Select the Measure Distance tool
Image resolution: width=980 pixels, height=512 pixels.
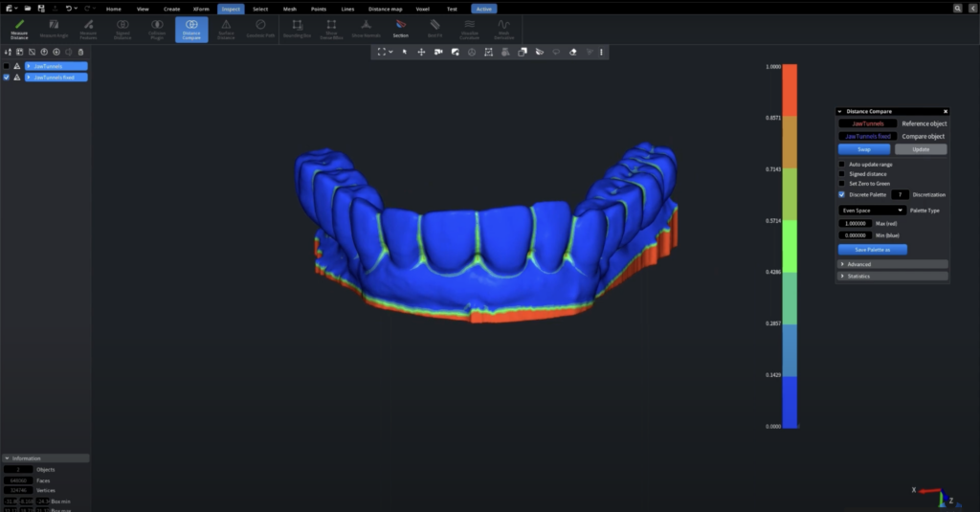point(19,28)
